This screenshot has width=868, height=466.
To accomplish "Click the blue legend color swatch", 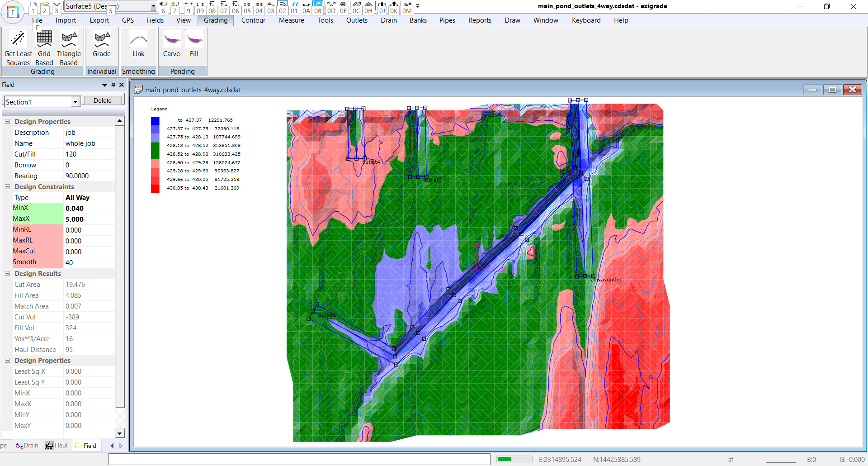I will point(155,121).
